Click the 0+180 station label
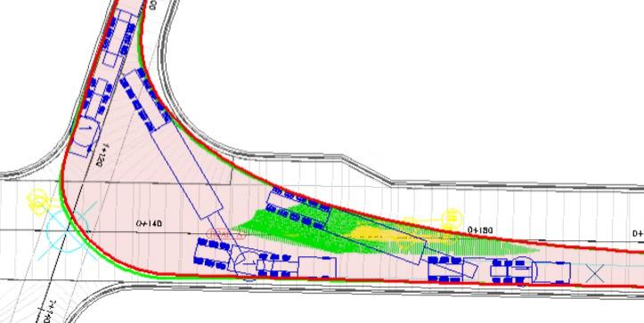 (x=480, y=230)
